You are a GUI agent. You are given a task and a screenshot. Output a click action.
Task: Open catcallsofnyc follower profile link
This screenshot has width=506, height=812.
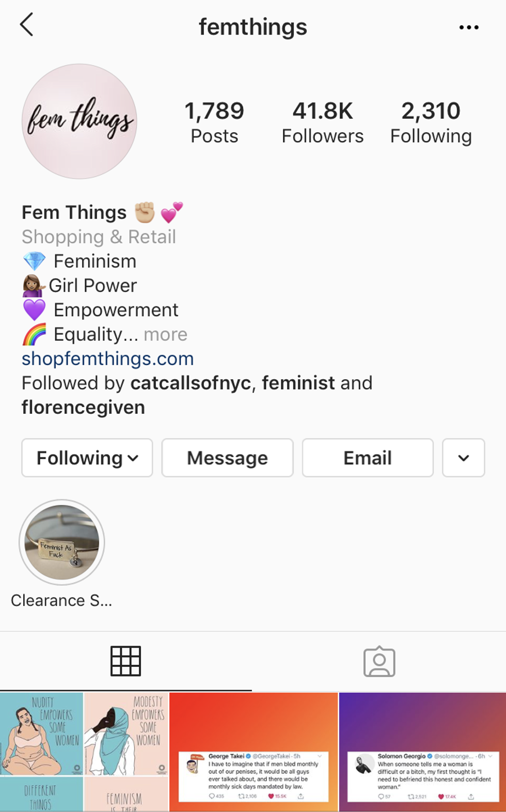tap(191, 383)
